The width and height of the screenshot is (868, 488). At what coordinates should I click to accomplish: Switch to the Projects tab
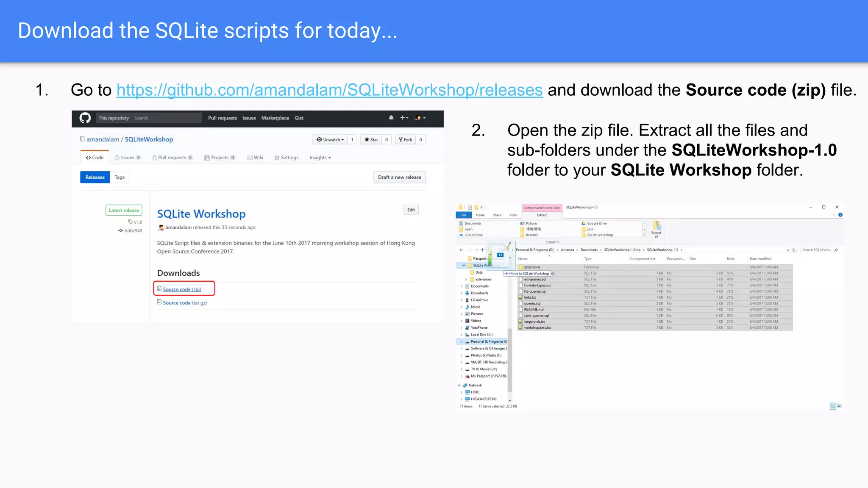tap(220, 158)
